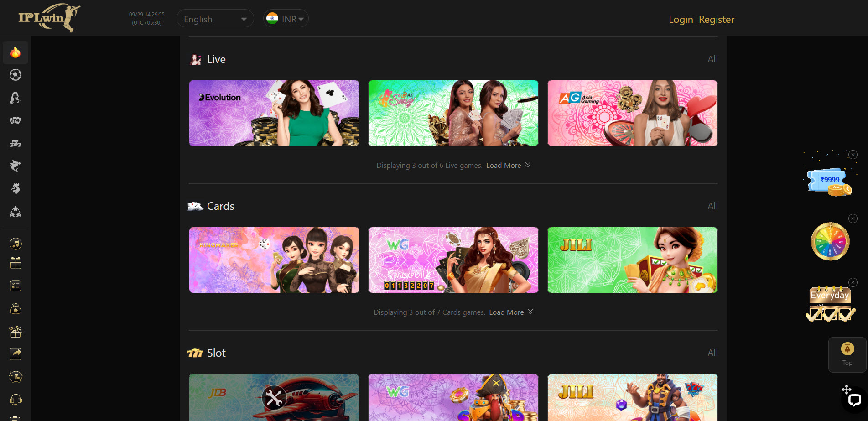Screen dimensions: 868x421
Task: Open the WG jackpot cards banner
Action: (453, 260)
